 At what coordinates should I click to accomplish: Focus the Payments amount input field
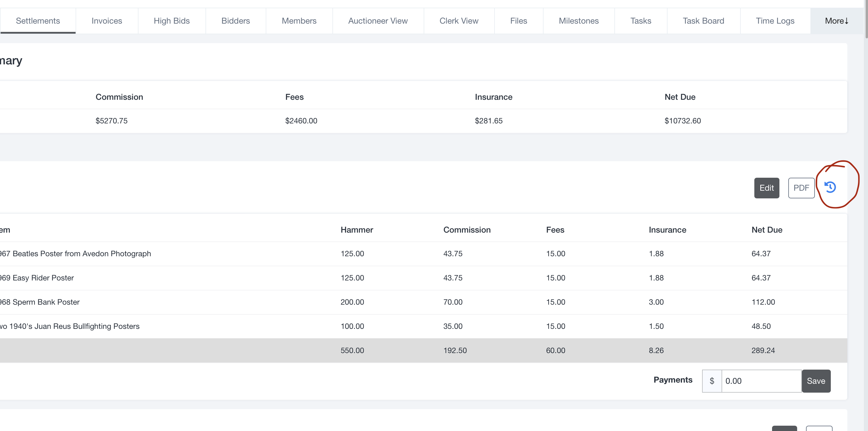pyautogui.click(x=761, y=381)
